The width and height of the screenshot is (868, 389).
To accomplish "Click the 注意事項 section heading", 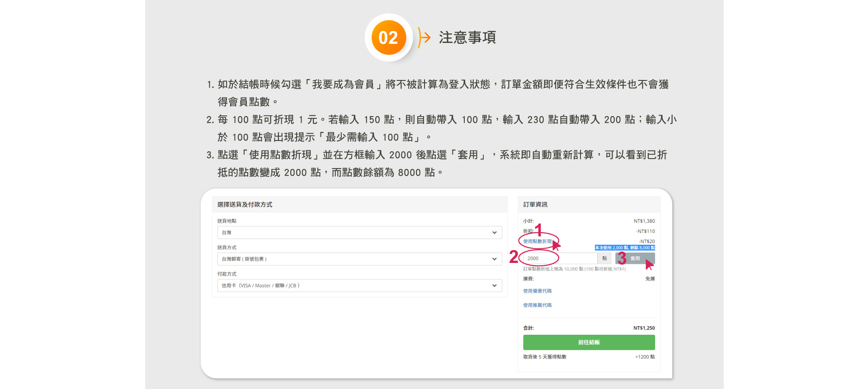I will point(467,37).
